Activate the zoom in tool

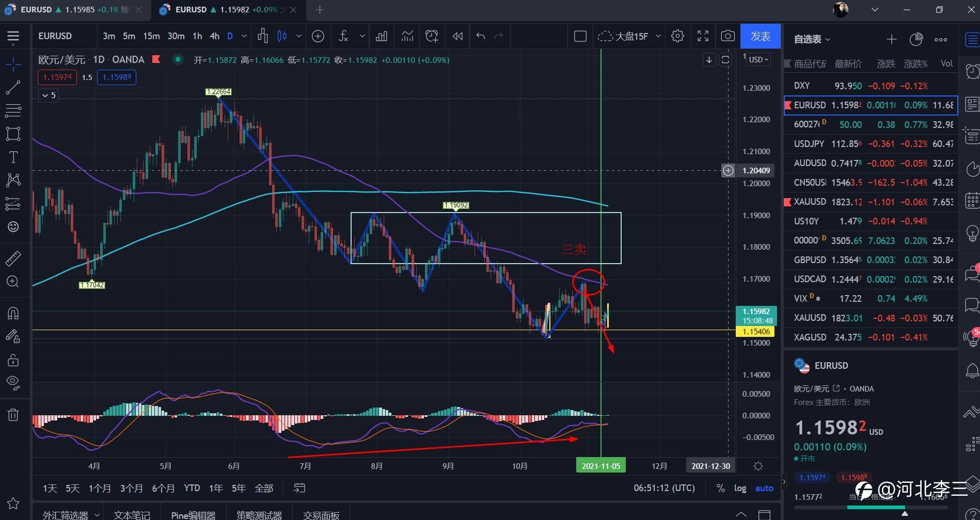point(13,282)
